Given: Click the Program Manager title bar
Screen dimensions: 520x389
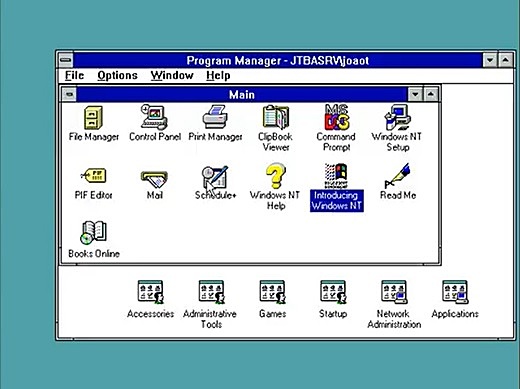Looking at the screenshot, I should (x=278, y=60).
